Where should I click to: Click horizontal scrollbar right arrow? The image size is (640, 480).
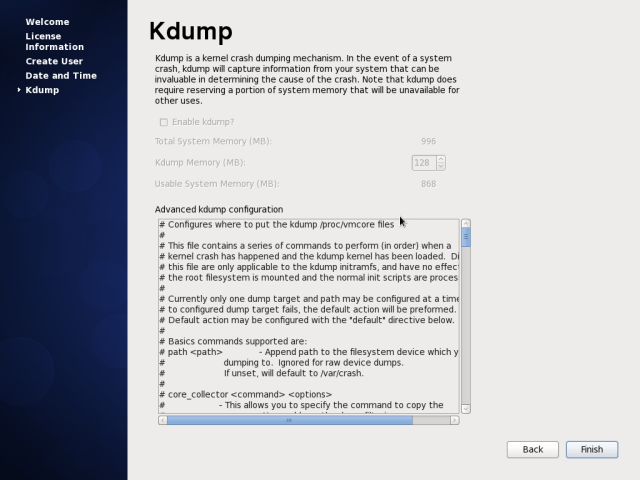coord(455,421)
